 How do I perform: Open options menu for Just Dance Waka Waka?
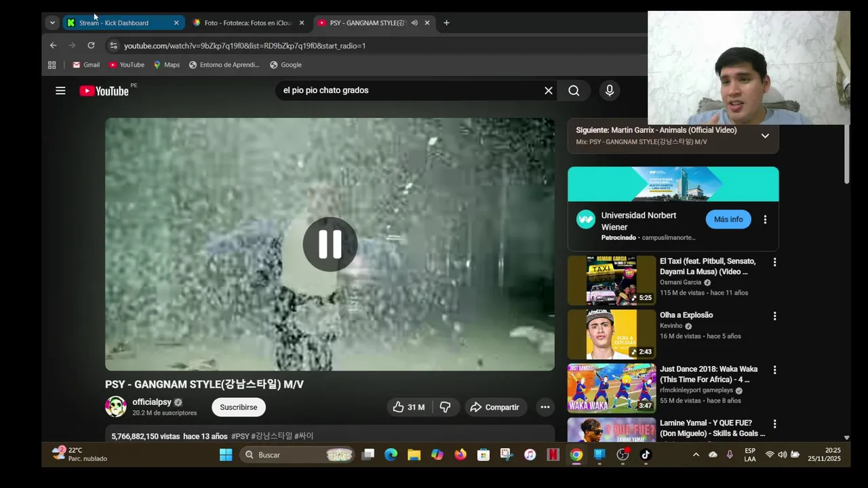click(774, 371)
